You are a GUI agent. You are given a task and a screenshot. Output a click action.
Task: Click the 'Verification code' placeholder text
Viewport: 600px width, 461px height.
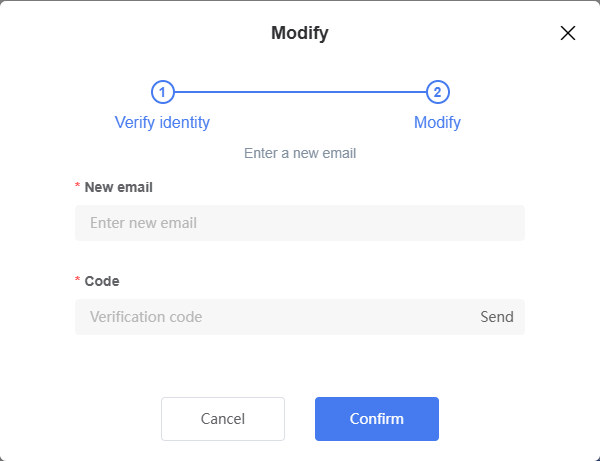146,317
